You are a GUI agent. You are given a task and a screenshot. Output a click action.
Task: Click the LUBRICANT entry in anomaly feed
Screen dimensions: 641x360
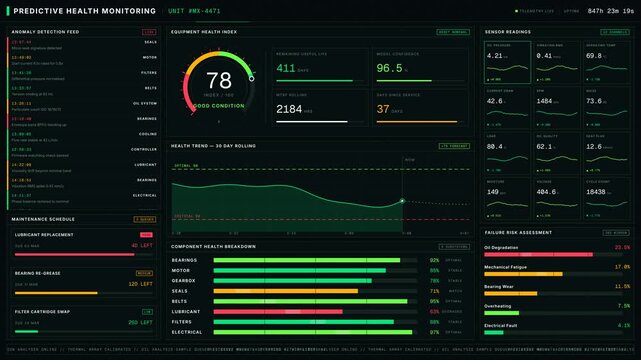[83, 168]
